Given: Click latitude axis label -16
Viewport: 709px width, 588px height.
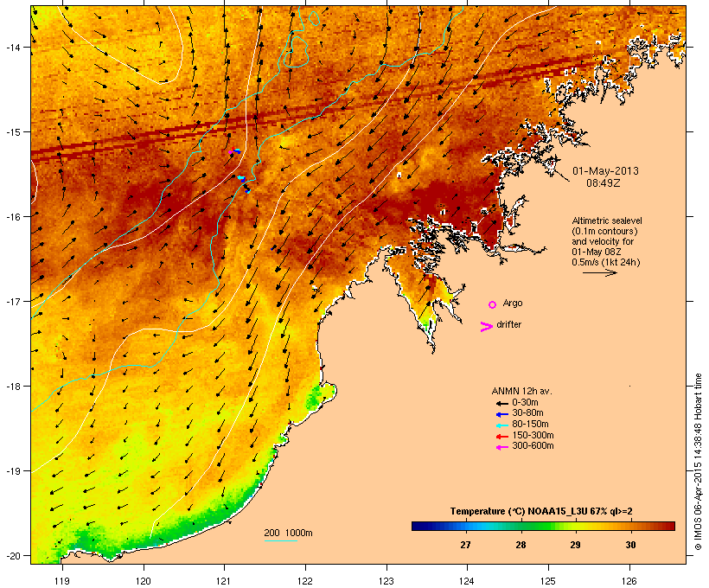Looking at the screenshot, I should (13, 217).
